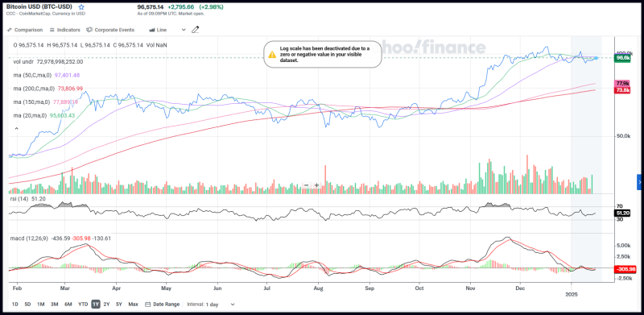This screenshot has height=315, width=644.
Task: Click the vol undr indicator legend
Action: click(x=48, y=61)
